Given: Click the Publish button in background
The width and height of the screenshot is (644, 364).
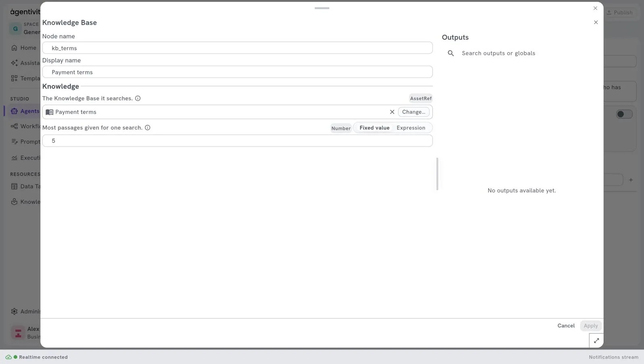Looking at the screenshot, I should (619, 12).
